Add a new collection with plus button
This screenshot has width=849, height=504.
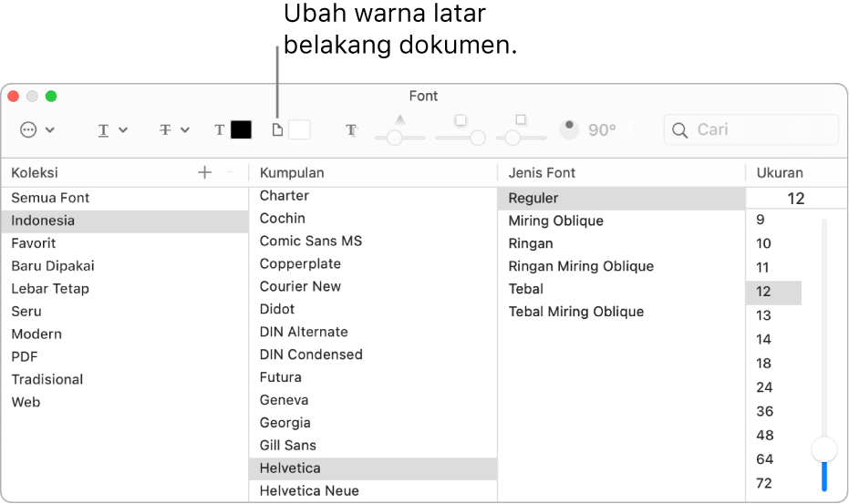click(x=204, y=172)
